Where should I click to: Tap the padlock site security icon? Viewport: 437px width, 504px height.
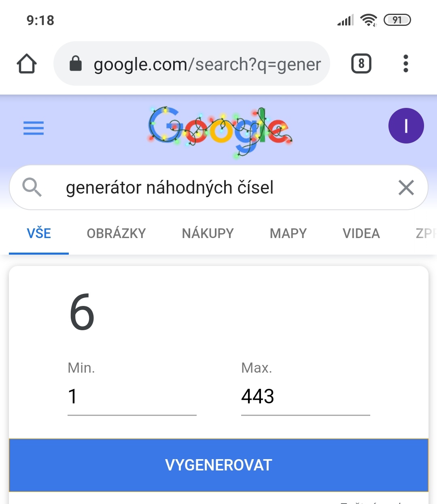tap(76, 64)
